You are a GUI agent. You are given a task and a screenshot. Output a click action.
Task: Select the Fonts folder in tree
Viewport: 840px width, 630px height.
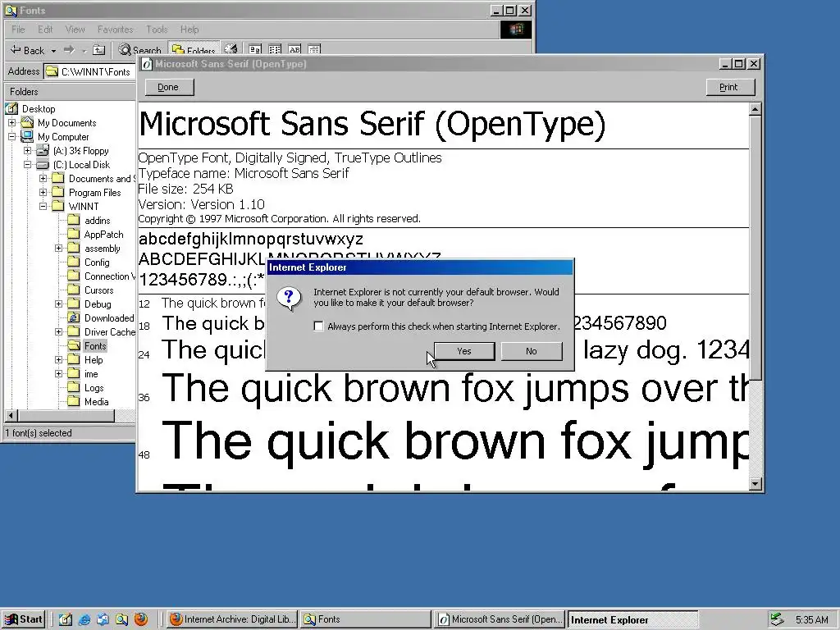click(x=95, y=346)
